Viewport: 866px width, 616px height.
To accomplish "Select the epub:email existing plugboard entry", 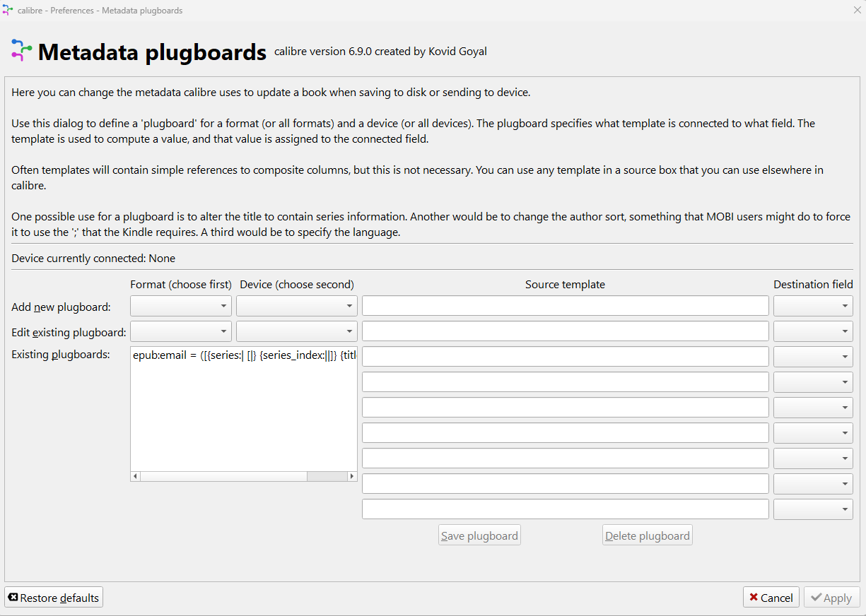I will point(244,355).
